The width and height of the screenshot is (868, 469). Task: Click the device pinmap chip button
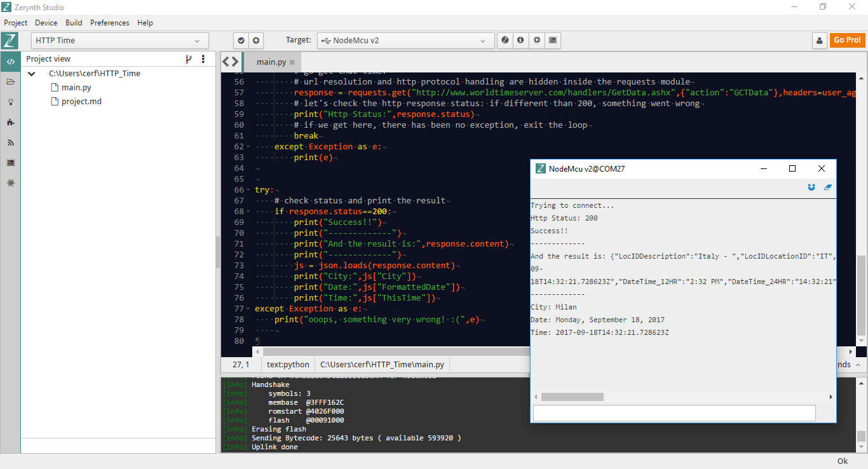pyautogui.click(x=537, y=41)
